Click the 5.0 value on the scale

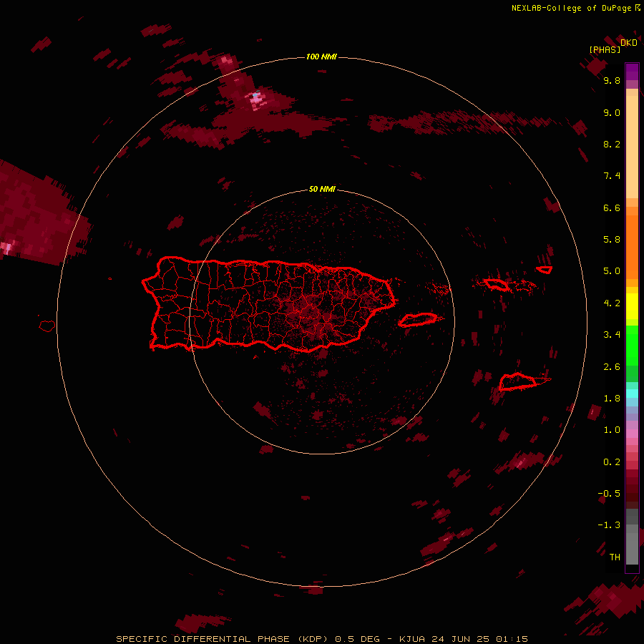[612, 271]
